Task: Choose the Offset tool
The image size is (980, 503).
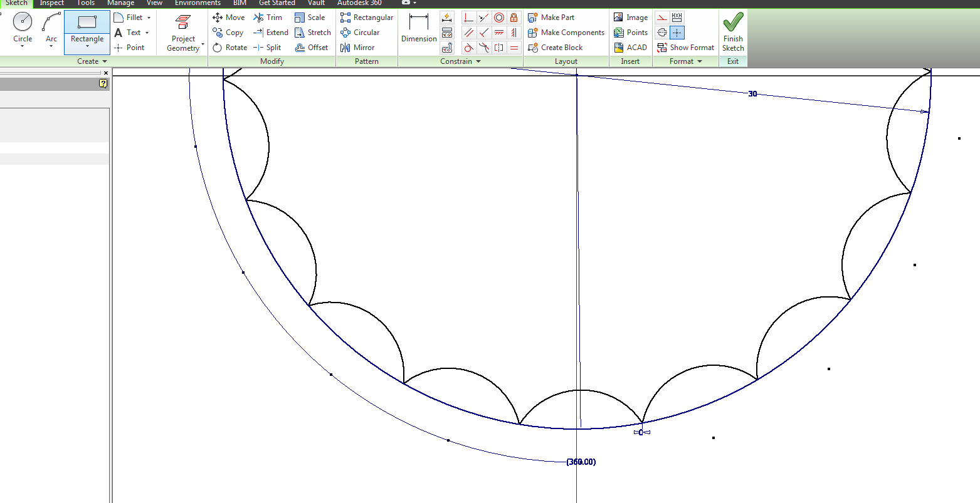Action: click(x=311, y=48)
